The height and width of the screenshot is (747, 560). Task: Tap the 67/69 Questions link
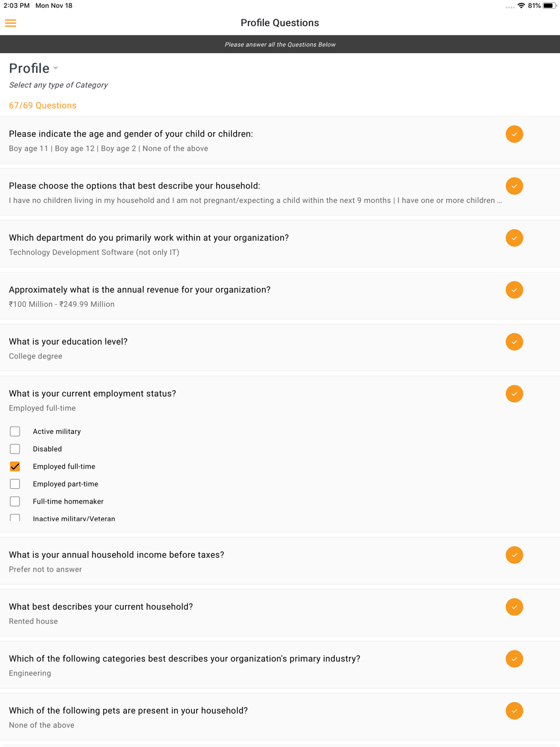click(x=43, y=105)
